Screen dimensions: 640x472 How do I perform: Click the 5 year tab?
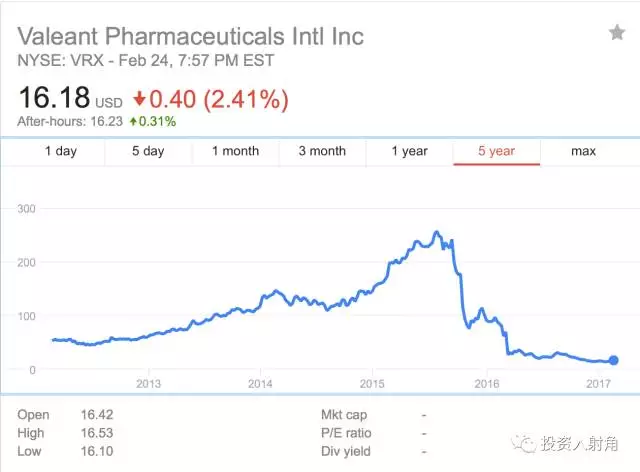pos(496,151)
